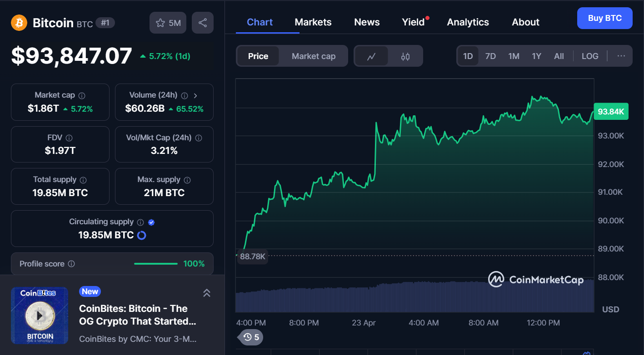This screenshot has width=644, height=355.
Task: Set chart range to 1Y
Action: click(x=537, y=56)
